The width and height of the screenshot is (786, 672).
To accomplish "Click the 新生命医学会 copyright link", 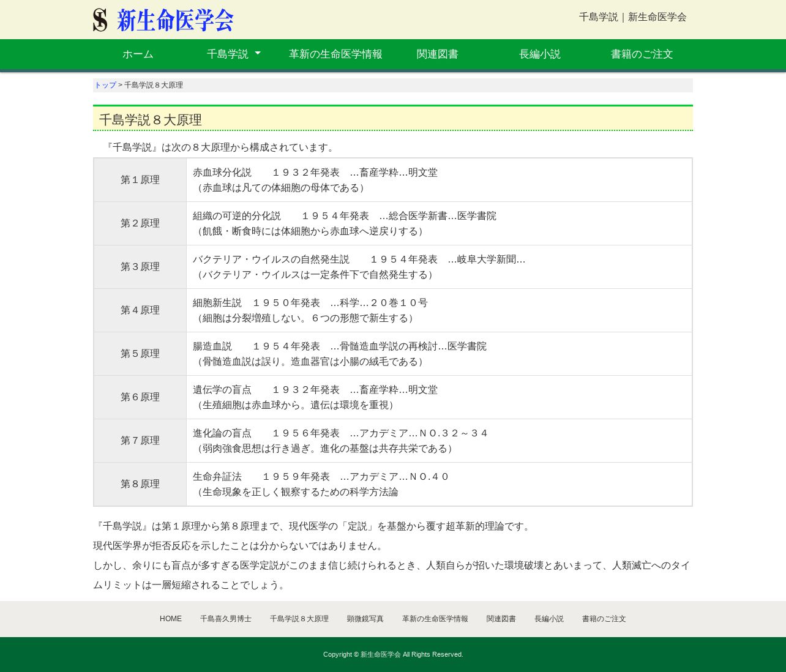I will pos(381,654).
